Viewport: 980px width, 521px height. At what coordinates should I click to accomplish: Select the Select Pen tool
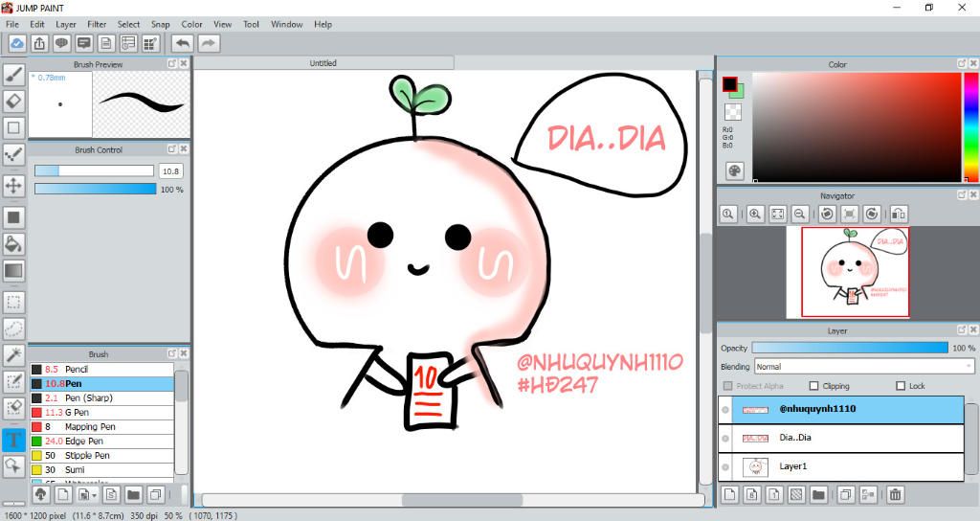[x=13, y=381]
